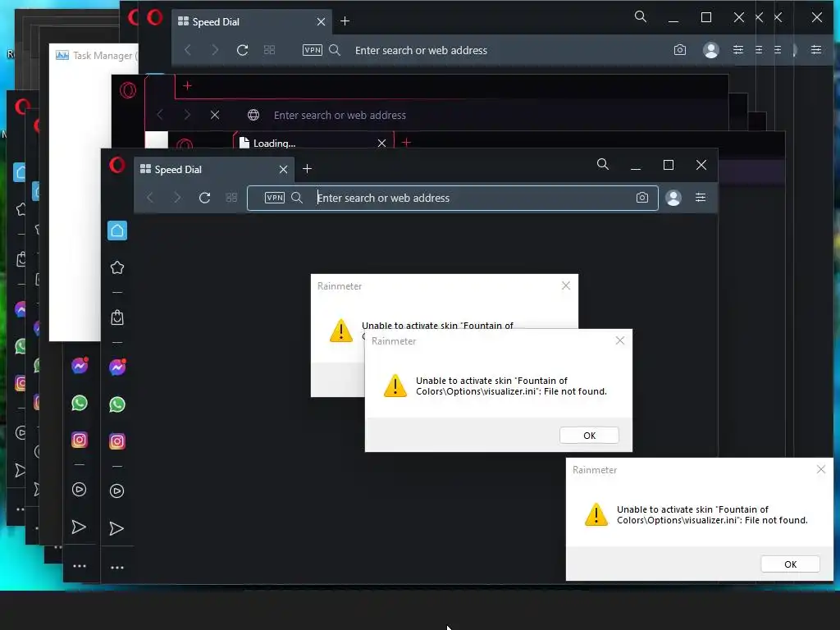
Task: Click Opera GX logo icon
Action: click(128, 90)
